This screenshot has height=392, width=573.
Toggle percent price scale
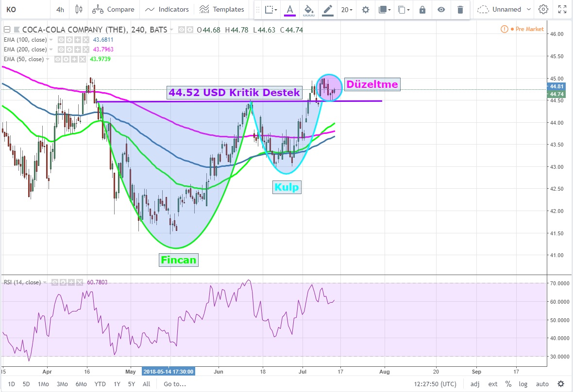(508, 384)
